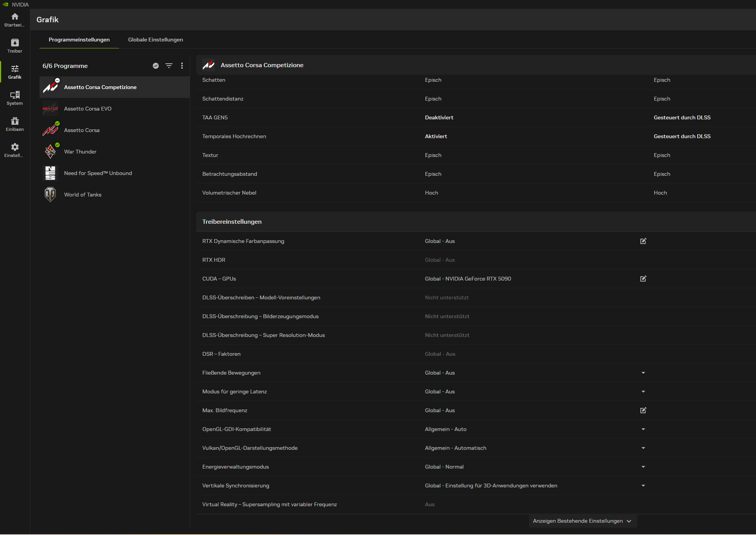Click the filter icon in program list

pyautogui.click(x=169, y=66)
